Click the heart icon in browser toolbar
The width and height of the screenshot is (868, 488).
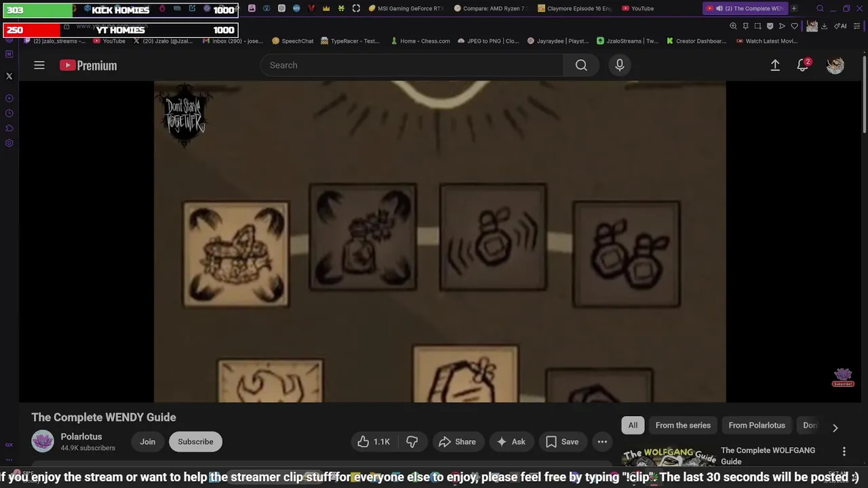click(794, 26)
